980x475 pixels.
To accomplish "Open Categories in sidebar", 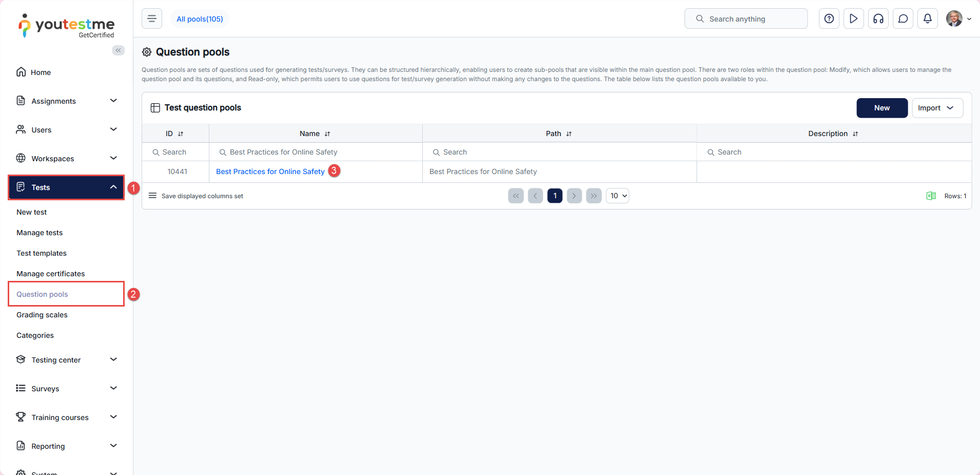I will pyautogui.click(x=35, y=335).
